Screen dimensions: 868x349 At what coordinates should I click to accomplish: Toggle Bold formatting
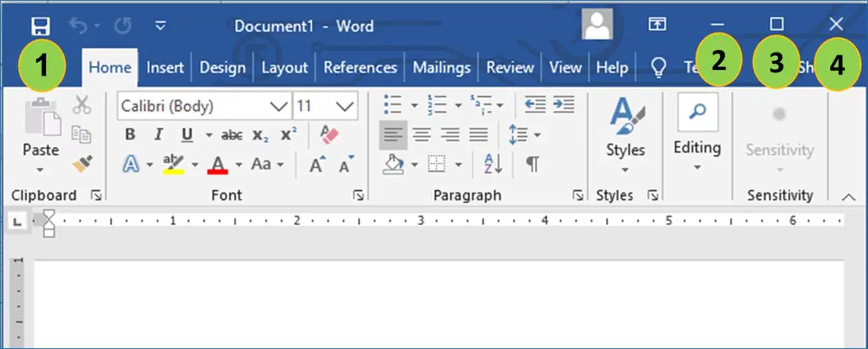(x=130, y=135)
